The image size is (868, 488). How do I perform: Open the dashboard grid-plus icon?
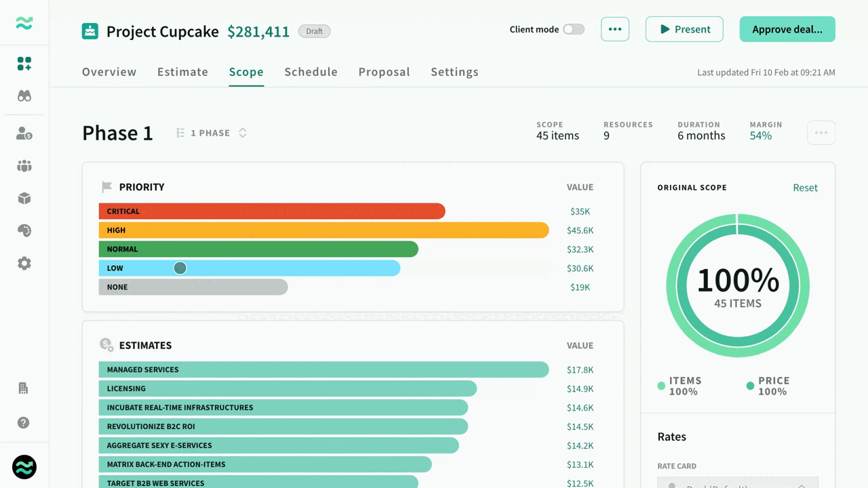(24, 64)
